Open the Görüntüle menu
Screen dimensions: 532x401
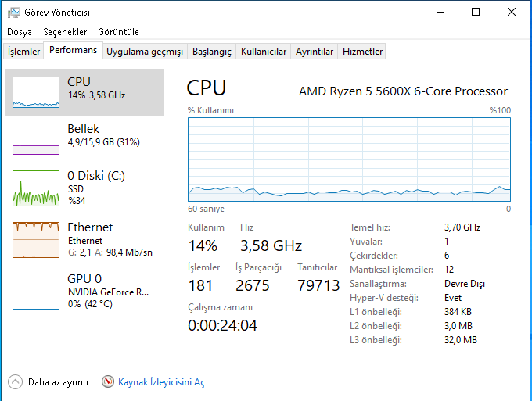(118, 32)
